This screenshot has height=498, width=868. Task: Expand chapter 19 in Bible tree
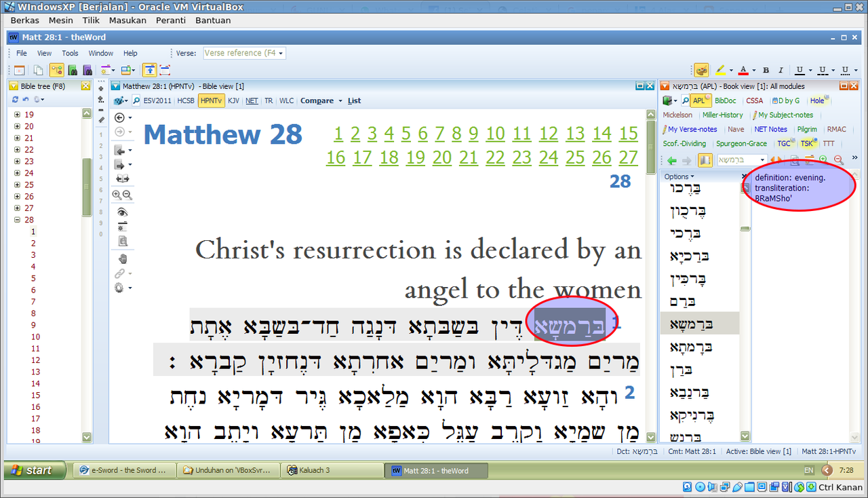tap(17, 115)
